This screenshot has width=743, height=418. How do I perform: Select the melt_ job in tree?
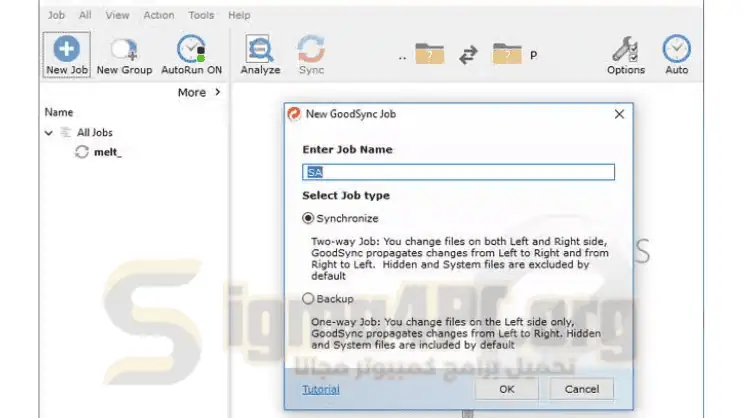105,151
